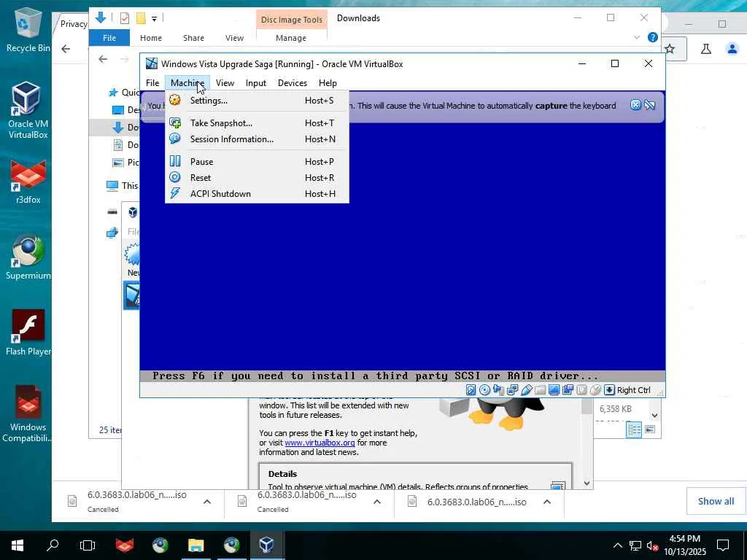Open the VirtualBox Devices menu
The image size is (747, 560).
tap(293, 83)
